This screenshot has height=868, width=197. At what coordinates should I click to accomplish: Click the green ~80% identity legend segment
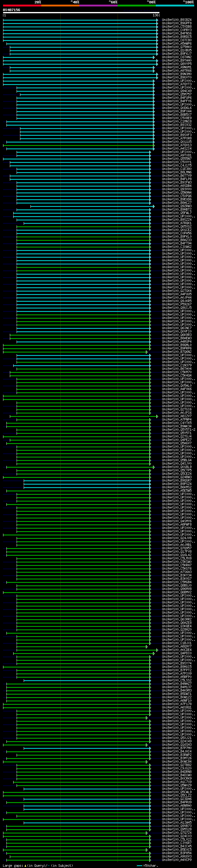point(136,6)
